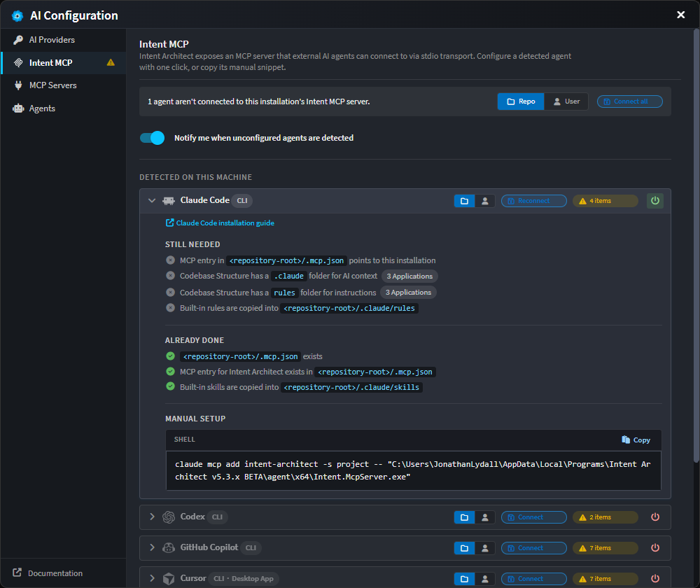Viewport: 700px width, 588px height.
Task: Select Intent MCP in sidebar
Action: tap(63, 63)
